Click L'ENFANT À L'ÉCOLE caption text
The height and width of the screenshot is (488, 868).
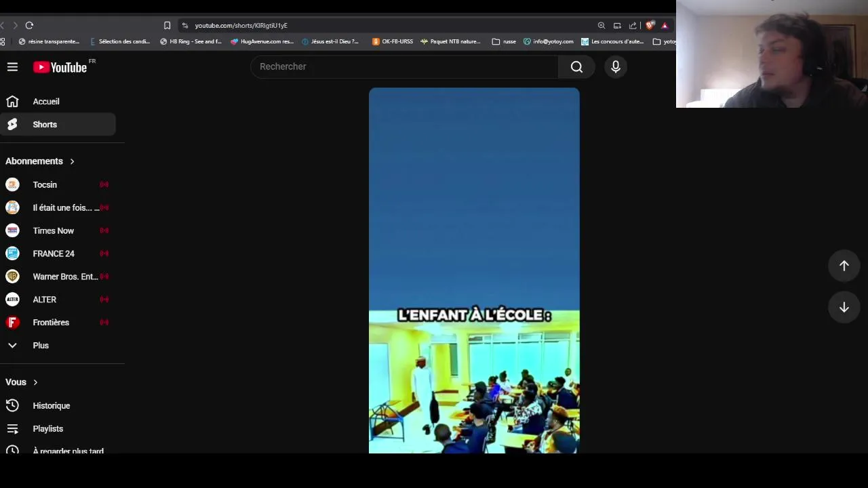click(474, 315)
